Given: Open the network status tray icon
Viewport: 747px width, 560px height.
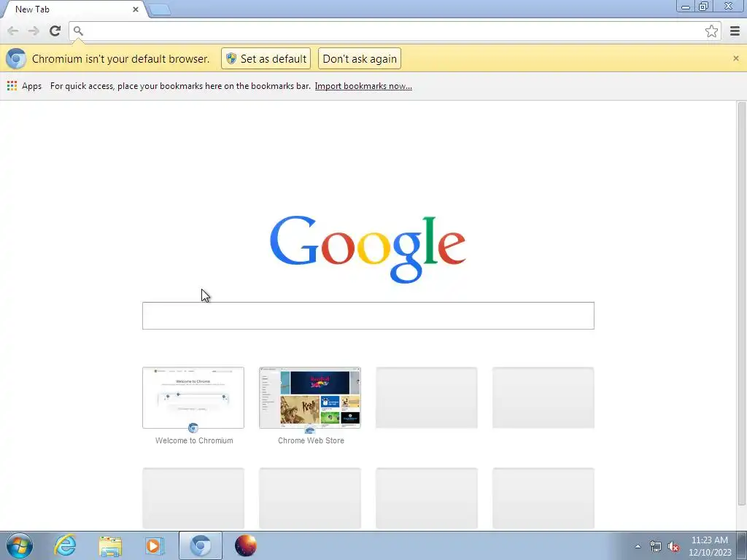Looking at the screenshot, I should coord(656,546).
